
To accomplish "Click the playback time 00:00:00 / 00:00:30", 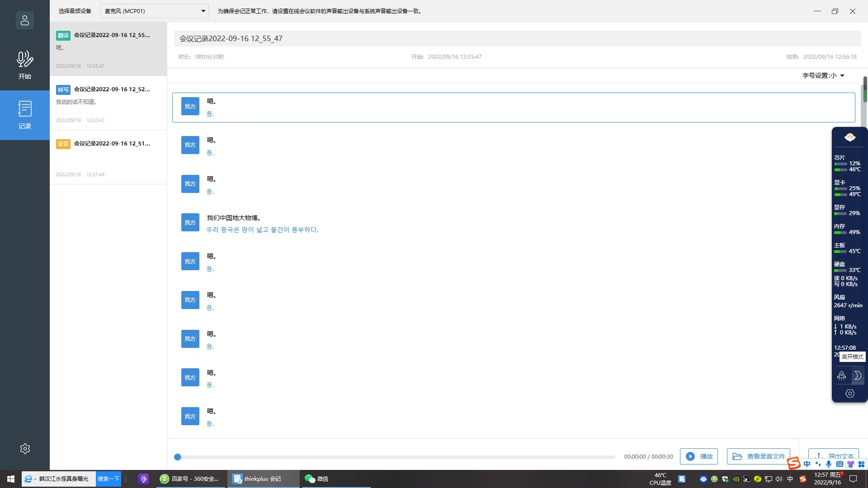I will click(648, 457).
